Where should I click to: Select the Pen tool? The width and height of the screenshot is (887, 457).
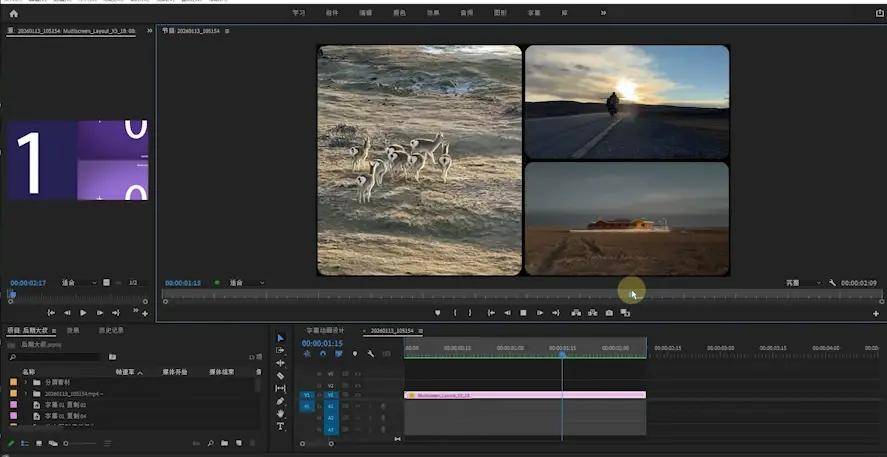click(x=280, y=401)
